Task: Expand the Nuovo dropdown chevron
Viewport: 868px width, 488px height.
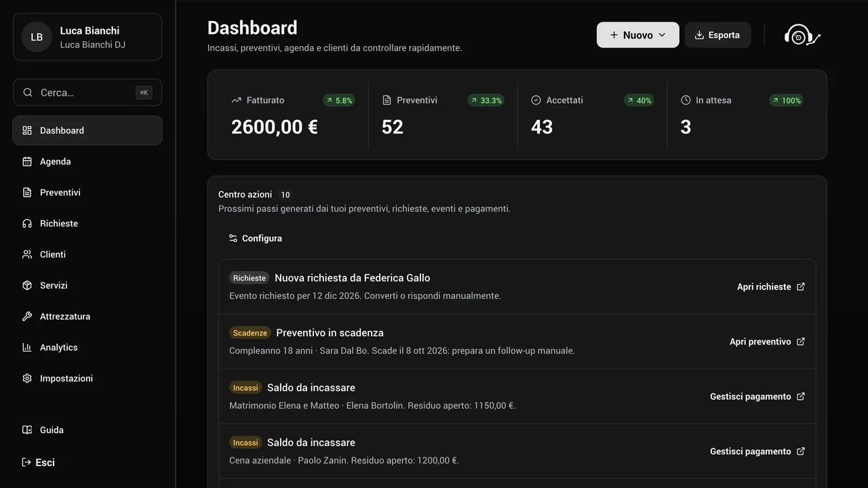Action: pos(663,35)
